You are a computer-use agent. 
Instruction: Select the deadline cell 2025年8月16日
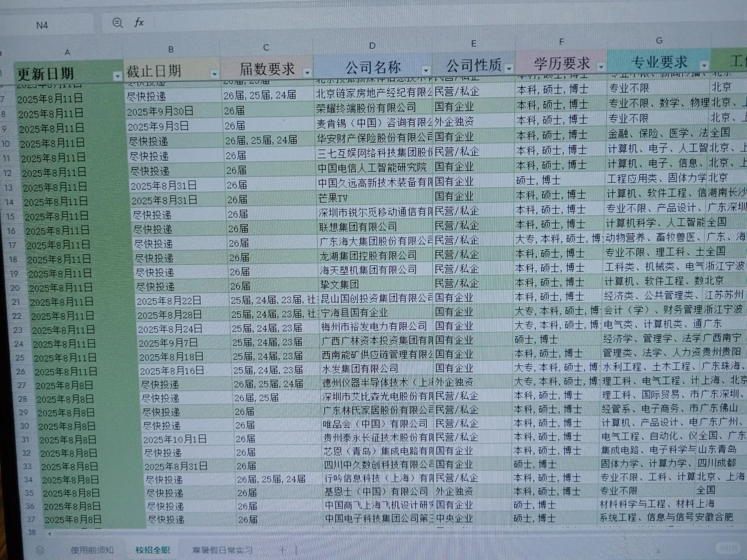point(185,371)
